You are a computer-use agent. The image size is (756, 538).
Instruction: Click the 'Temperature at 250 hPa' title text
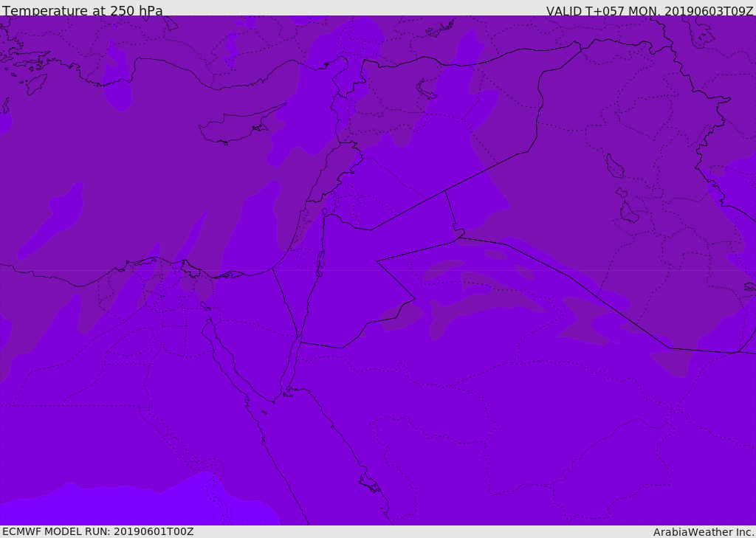pyautogui.click(x=83, y=10)
